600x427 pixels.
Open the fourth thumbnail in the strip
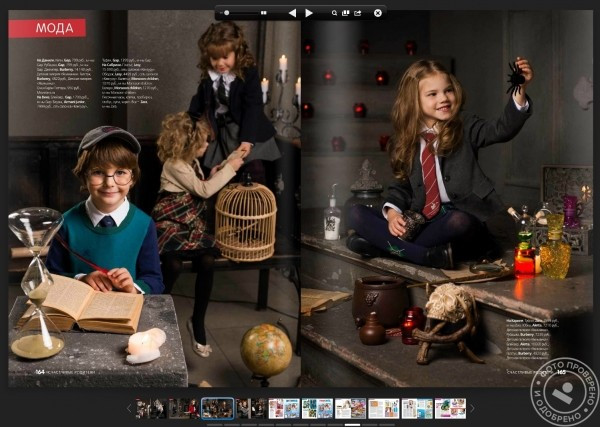coord(250,408)
